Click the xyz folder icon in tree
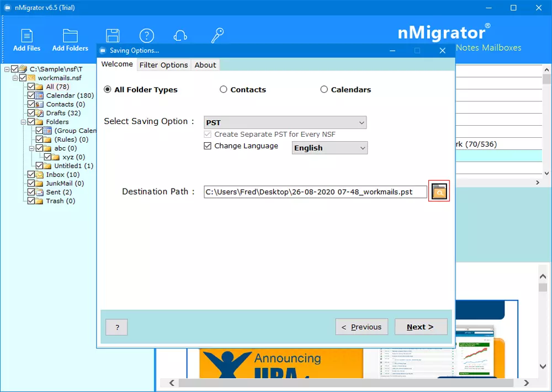 tap(56, 157)
